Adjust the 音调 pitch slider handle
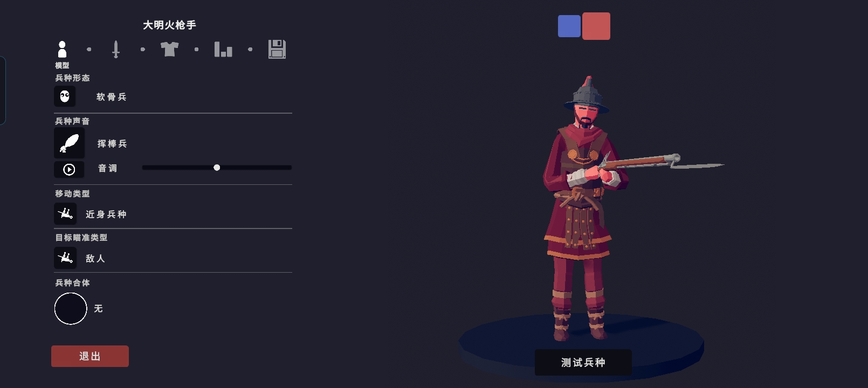868x388 pixels. (217, 168)
